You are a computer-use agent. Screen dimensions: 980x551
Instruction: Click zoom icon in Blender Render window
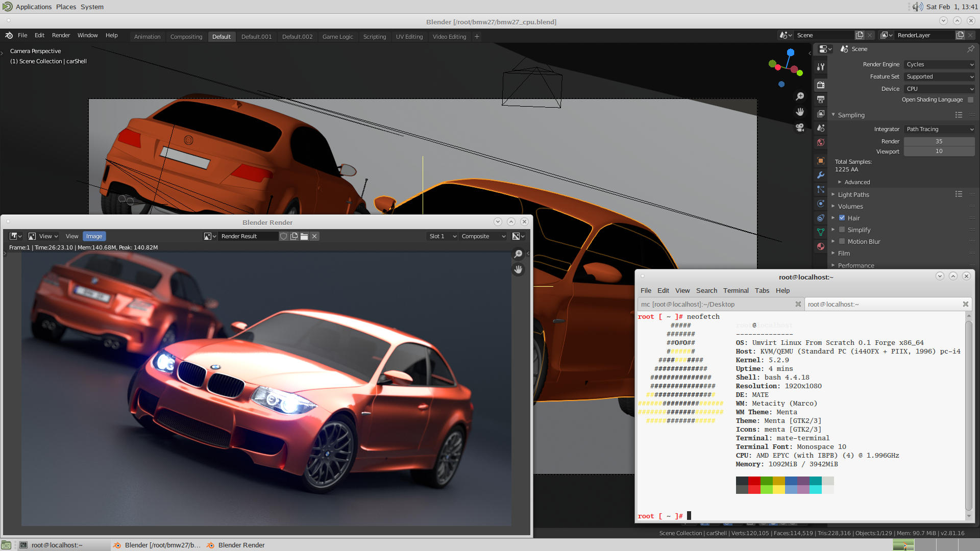tap(518, 254)
